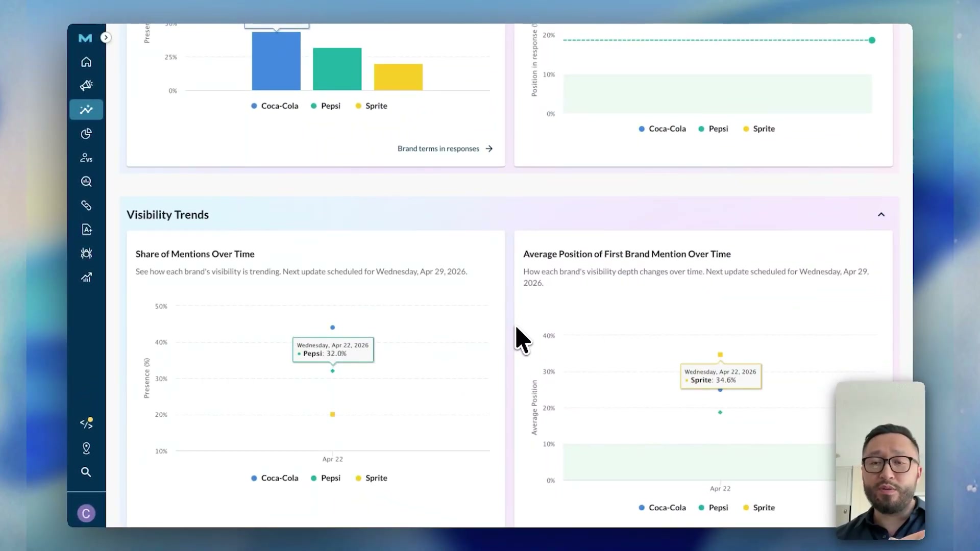Click the sidebar expand arrow near the M logo
Viewport: 980px width, 551px height.
point(106,37)
